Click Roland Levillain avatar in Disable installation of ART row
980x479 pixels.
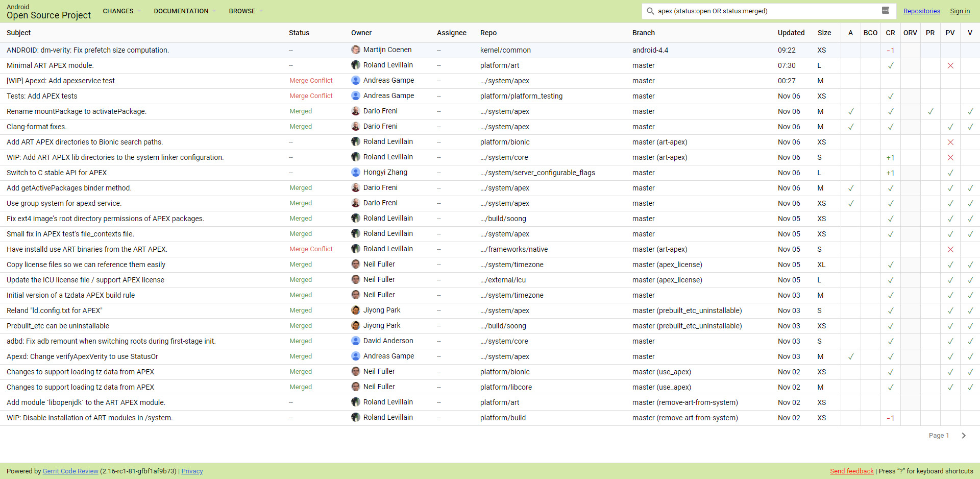356,417
